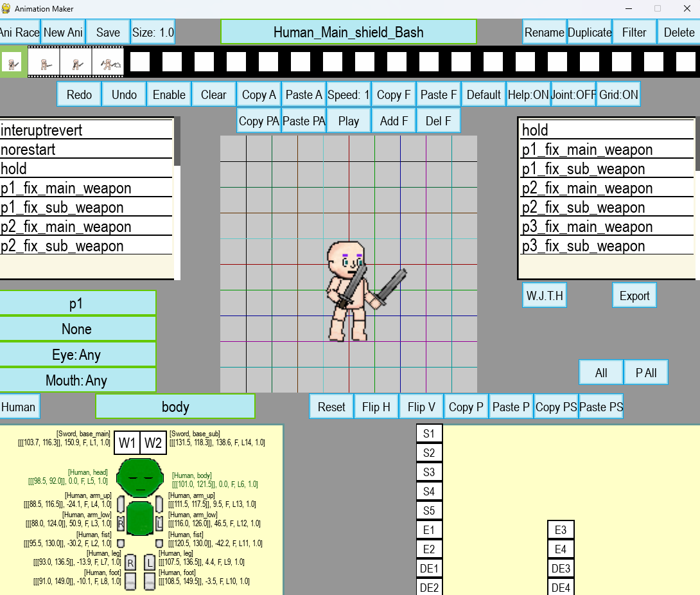The height and width of the screenshot is (595, 700).
Task: Select the green body torso icon
Action: pos(139,519)
